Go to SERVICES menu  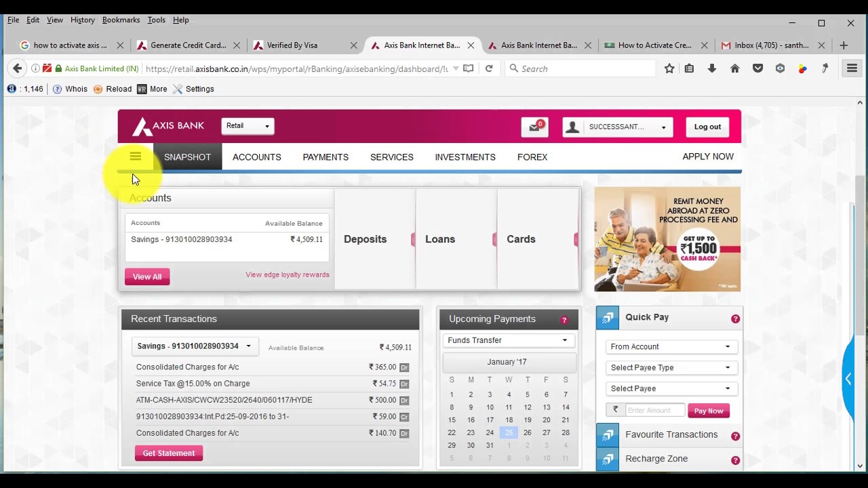[392, 157]
